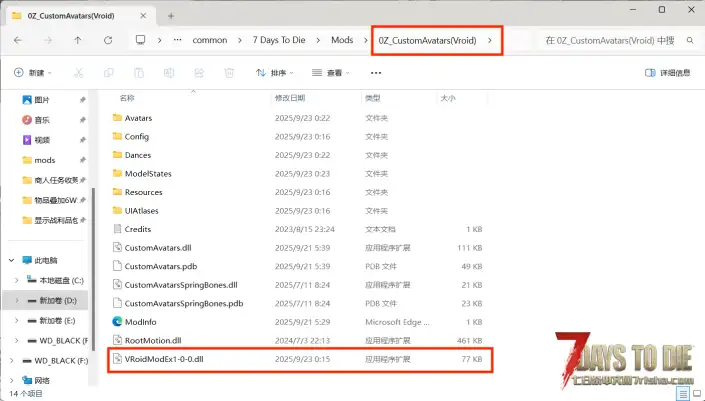The height and width of the screenshot is (401, 705).
Task: Click the Avatars folder icon
Action: tap(117, 118)
